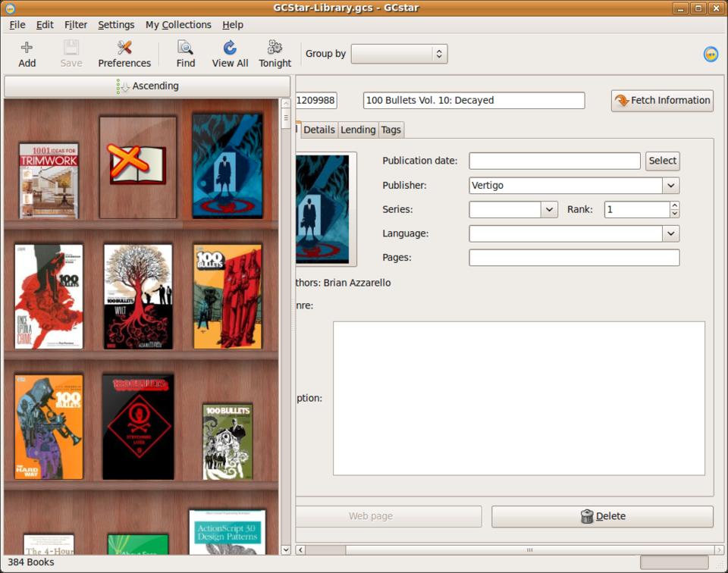Open the Tags tab

391,130
